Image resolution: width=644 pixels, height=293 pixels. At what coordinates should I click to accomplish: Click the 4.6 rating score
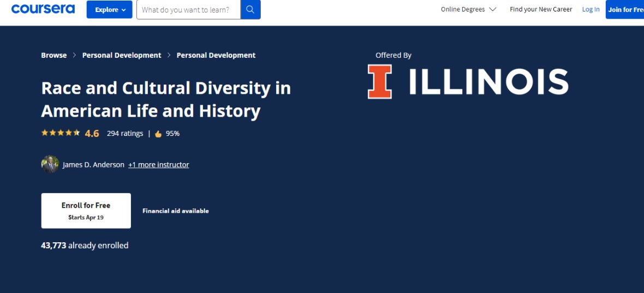(x=92, y=133)
